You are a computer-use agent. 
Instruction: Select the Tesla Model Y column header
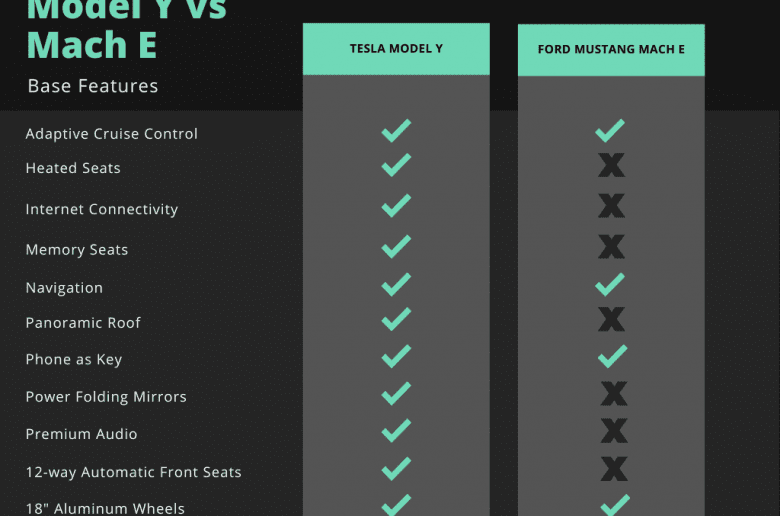(396, 49)
